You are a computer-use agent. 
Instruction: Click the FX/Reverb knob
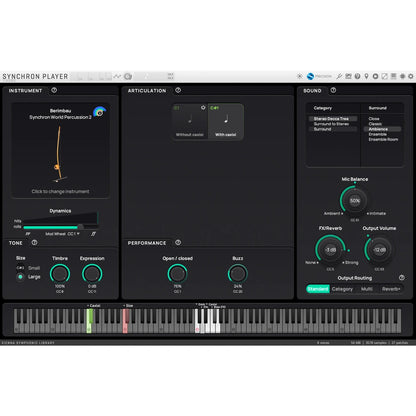click(x=330, y=250)
